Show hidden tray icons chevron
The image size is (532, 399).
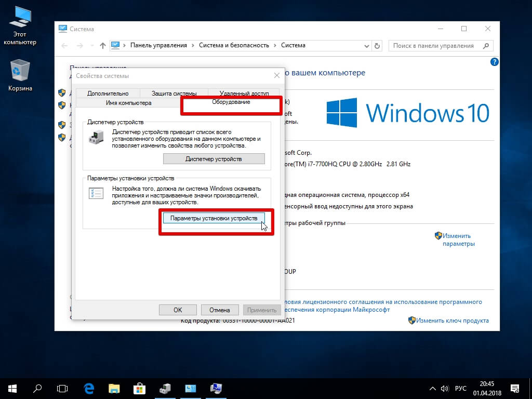pyautogui.click(x=433, y=389)
